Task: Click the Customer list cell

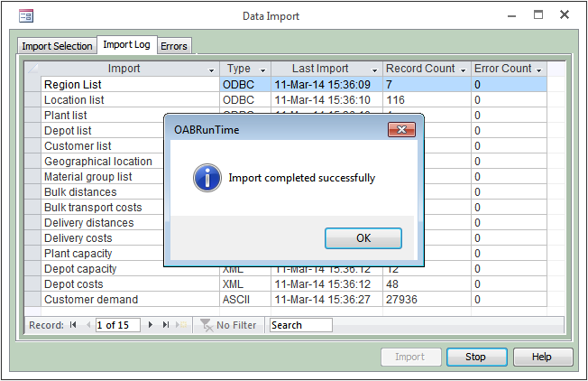Action: (x=103, y=146)
